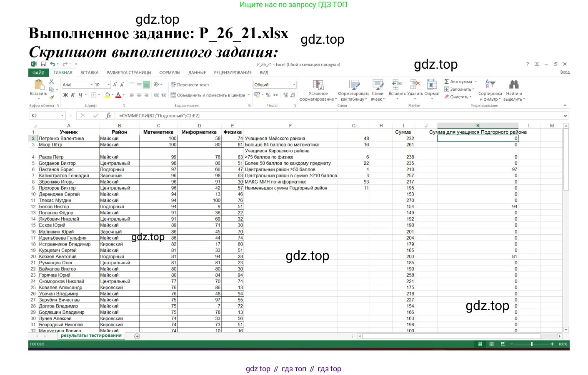Viewport: 588px width, 375px height.
Task: Increase font size with larger A icon
Action: (115, 84)
